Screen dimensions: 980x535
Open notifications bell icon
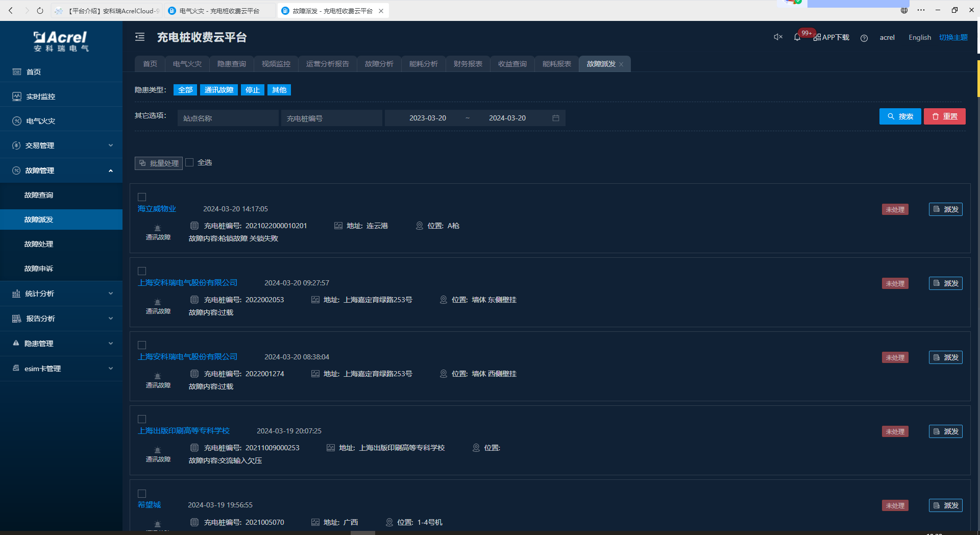[x=797, y=37]
